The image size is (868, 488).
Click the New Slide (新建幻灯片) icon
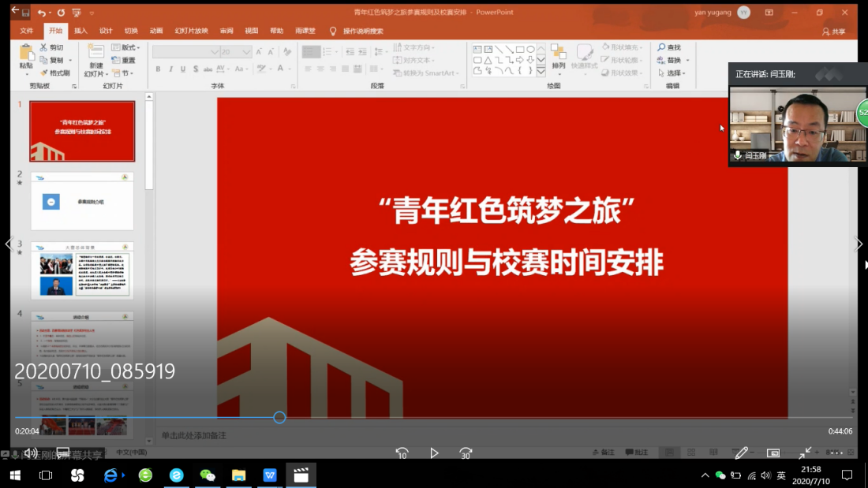click(x=95, y=53)
